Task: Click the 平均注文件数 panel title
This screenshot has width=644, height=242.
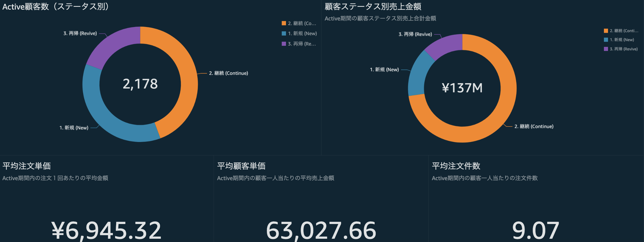Action: [456, 166]
